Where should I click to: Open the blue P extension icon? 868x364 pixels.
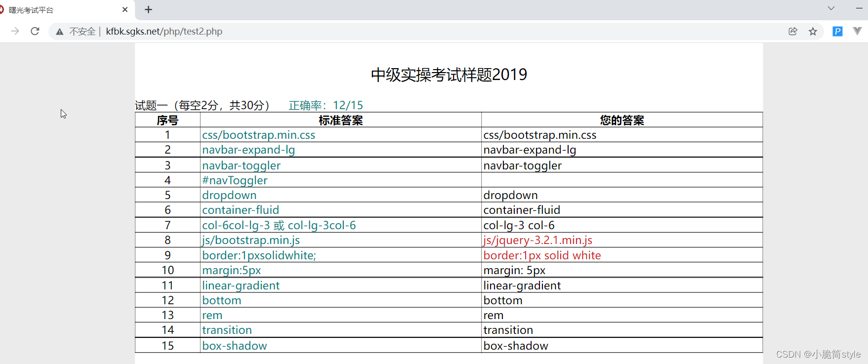tap(837, 31)
